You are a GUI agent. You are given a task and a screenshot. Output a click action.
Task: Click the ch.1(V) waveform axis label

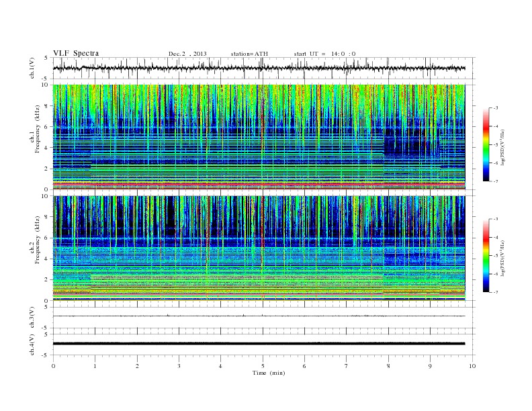click(32, 68)
